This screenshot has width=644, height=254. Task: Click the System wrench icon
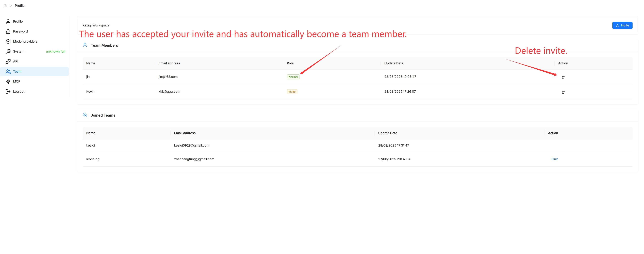[x=8, y=52]
